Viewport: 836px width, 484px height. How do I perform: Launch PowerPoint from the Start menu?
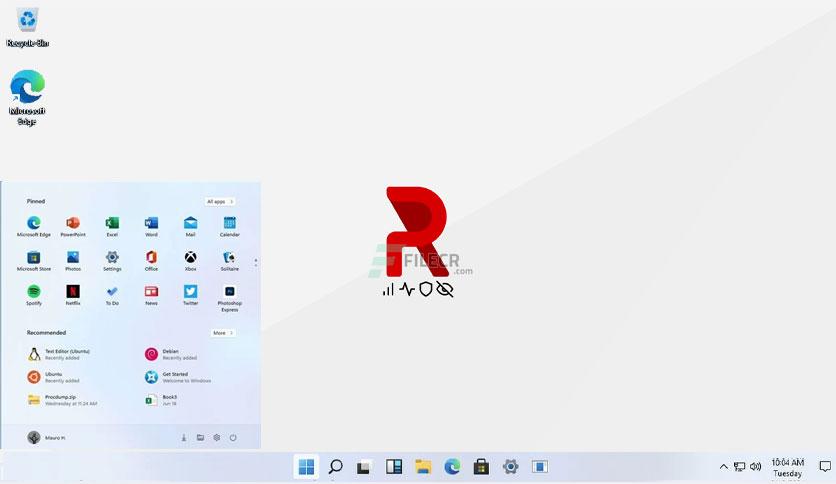pos(73,226)
